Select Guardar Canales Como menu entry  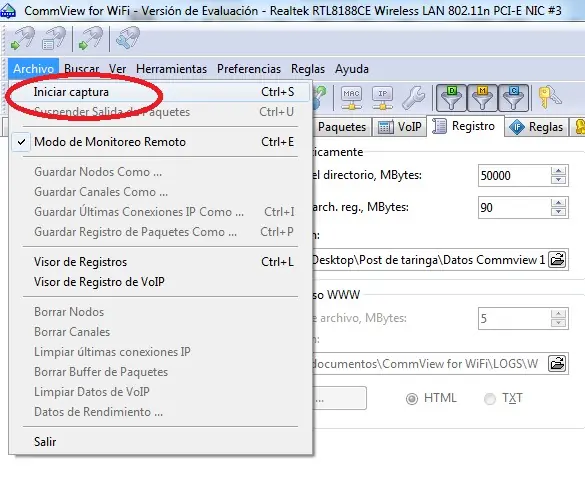pyautogui.click(x=160, y=192)
